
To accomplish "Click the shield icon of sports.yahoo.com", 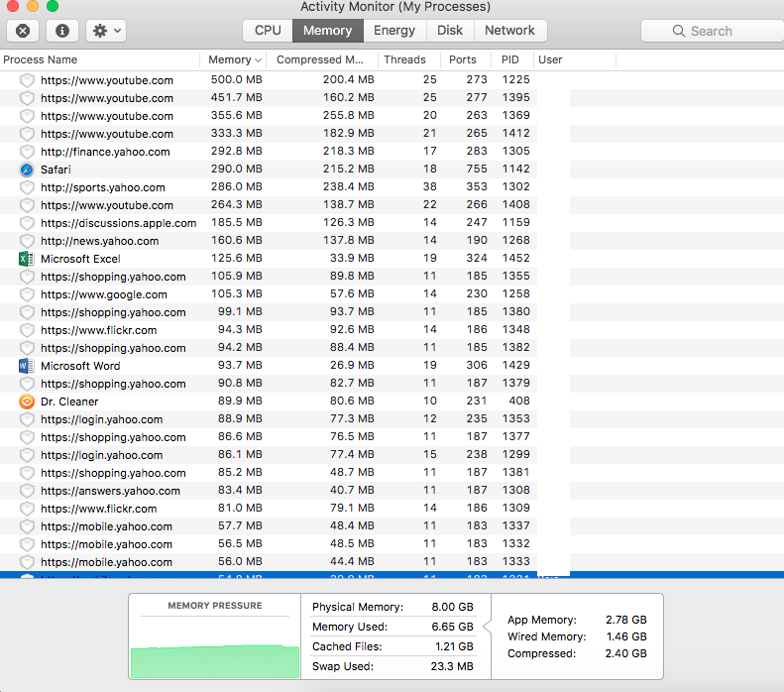I will tap(27, 187).
